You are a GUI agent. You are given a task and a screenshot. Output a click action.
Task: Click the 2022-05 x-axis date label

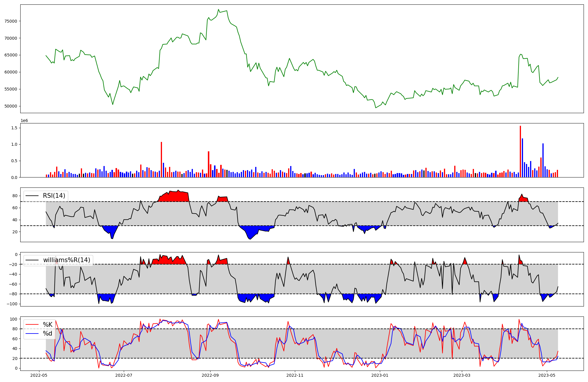point(39,375)
